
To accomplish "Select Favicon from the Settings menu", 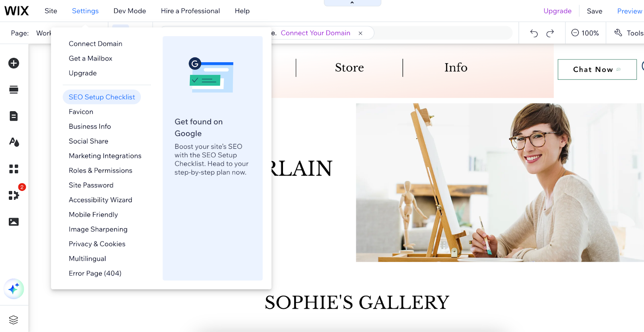I will click(x=81, y=112).
